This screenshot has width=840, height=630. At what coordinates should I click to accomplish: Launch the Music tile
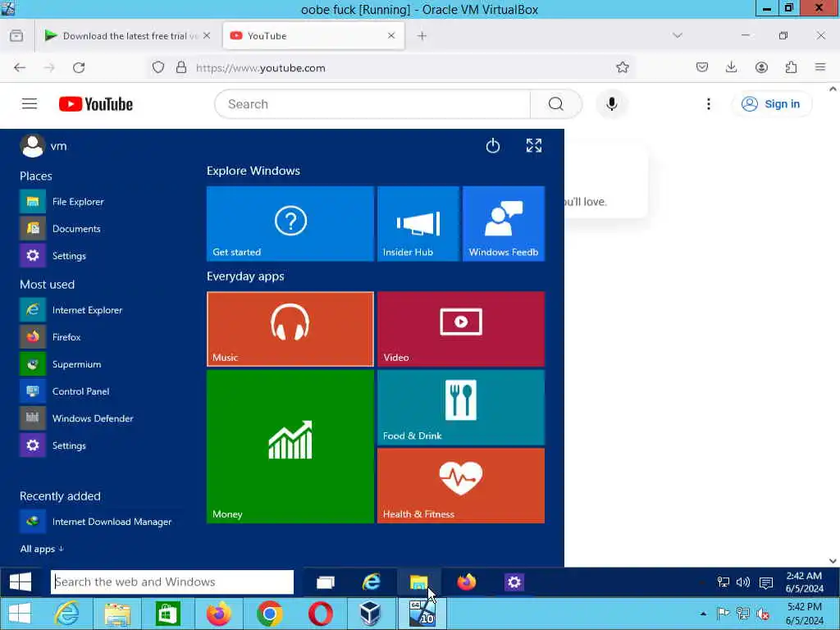point(290,329)
